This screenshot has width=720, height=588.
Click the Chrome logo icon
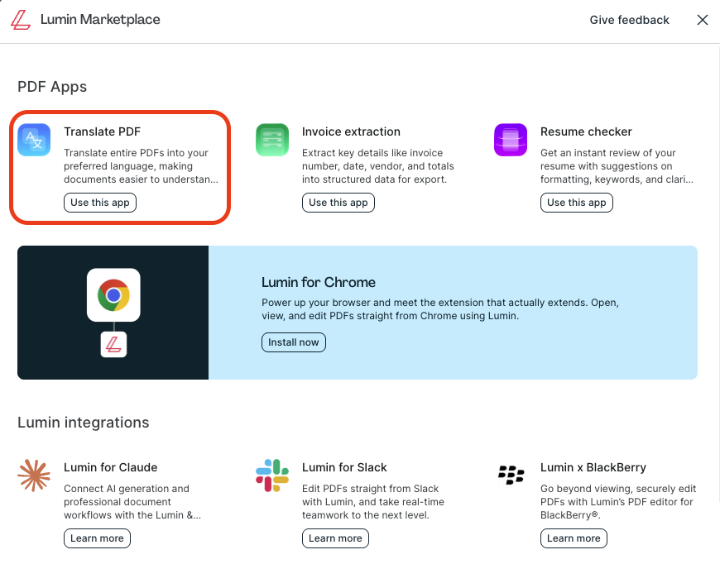(x=113, y=295)
